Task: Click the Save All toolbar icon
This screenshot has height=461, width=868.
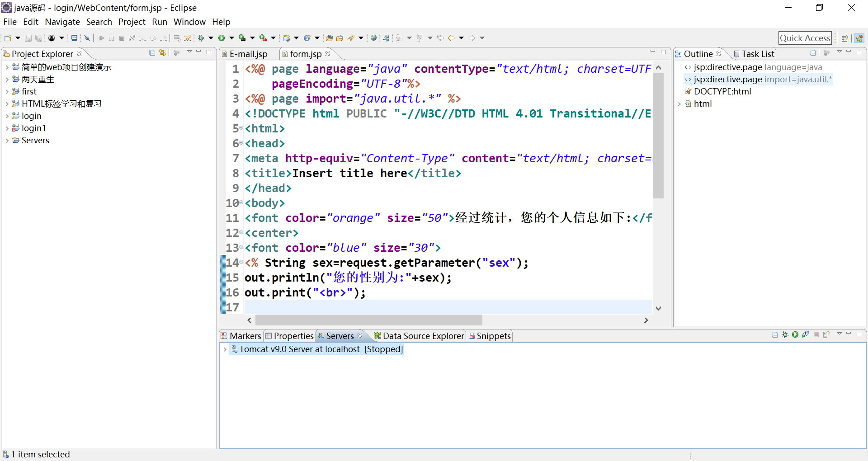Action: tap(39, 38)
